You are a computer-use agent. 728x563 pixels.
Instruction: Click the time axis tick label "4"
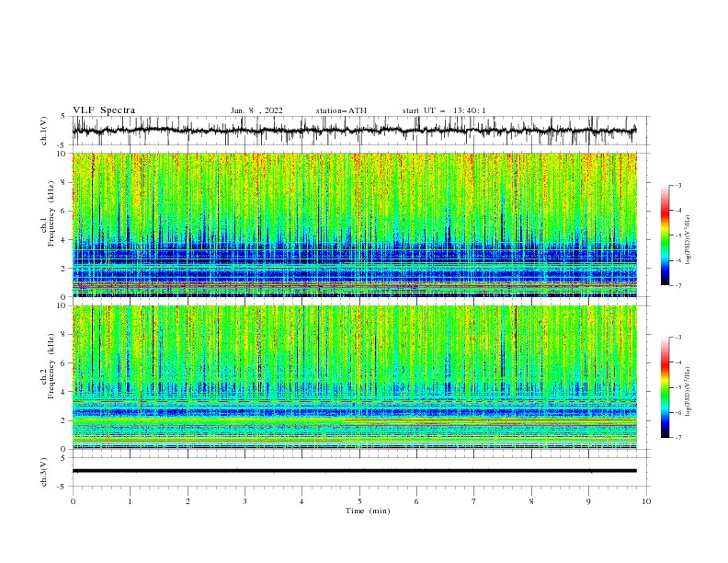[x=301, y=501]
